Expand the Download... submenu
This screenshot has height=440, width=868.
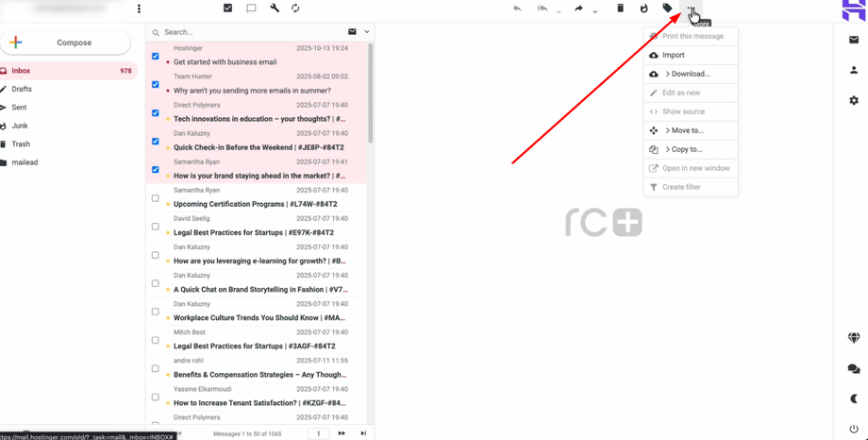(691, 74)
